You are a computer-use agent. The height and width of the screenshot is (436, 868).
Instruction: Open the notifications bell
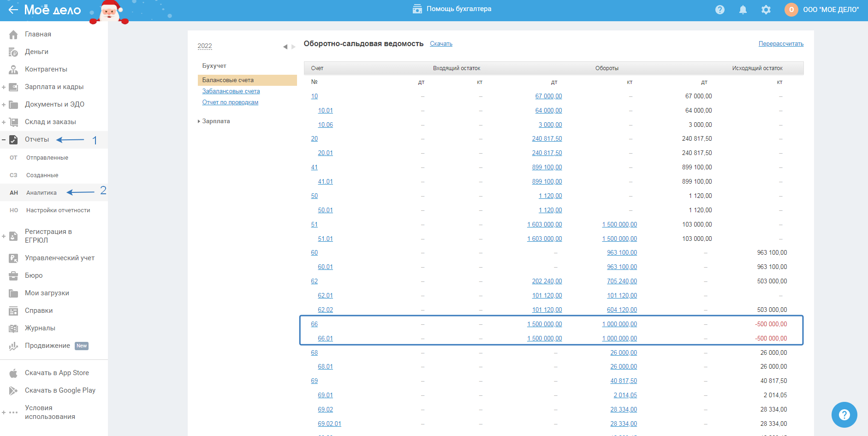coord(743,10)
